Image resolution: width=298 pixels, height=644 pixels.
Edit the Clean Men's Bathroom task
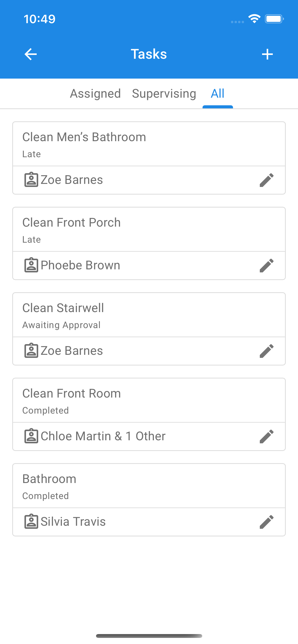pos(267,180)
